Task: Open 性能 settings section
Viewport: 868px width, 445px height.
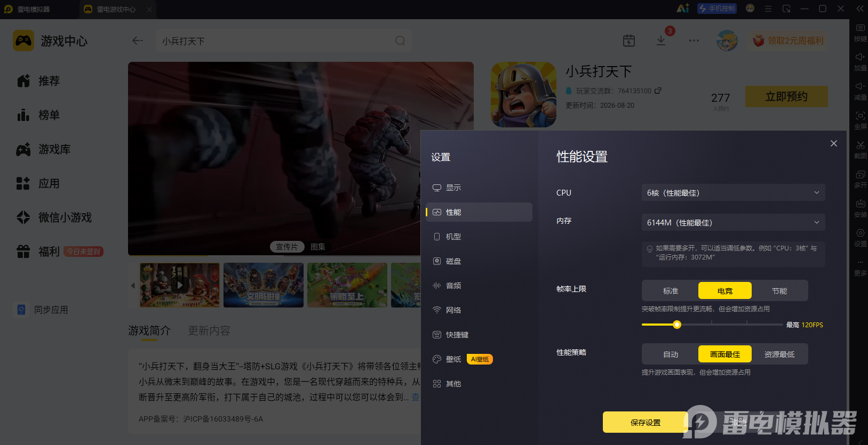Action: pos(479,212)
